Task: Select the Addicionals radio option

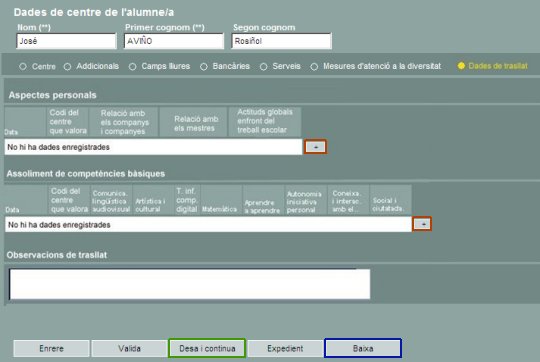Action: [x=68, y=66]
